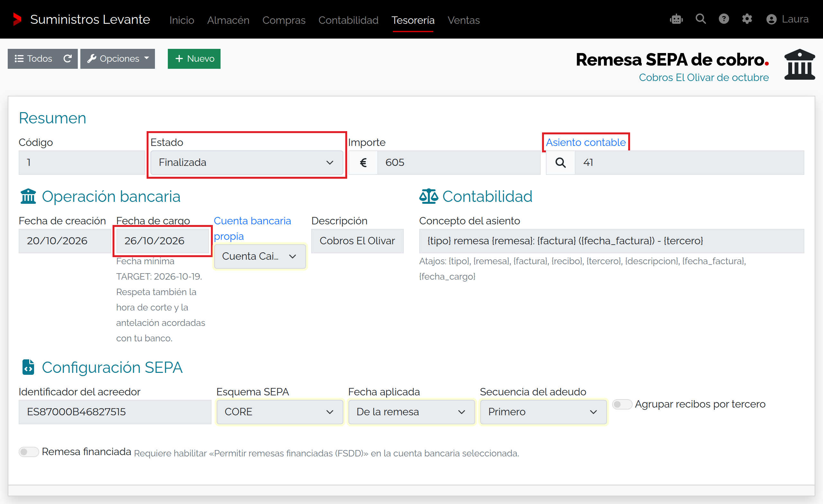The height and width of the screenshot is (504, 823).
Task: Open the Almacén menu
Action: [x=228, y=20]
